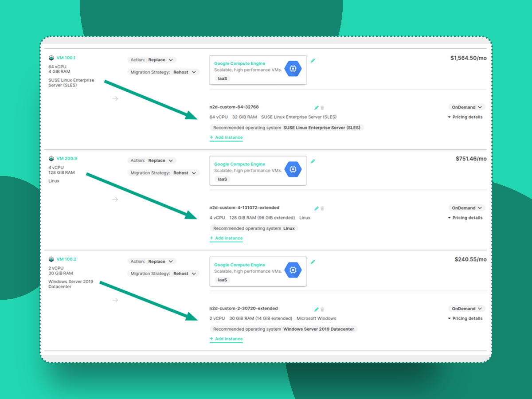Click Compute Engine hexagon icon for VM 100.1
532x399 pixels.
pyautogui.click(x=293, y=69)
